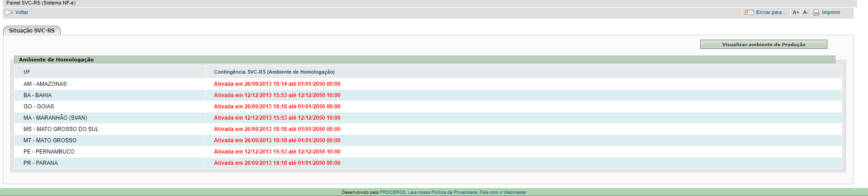Click Fale com o Webmaster link

(503, 192)
